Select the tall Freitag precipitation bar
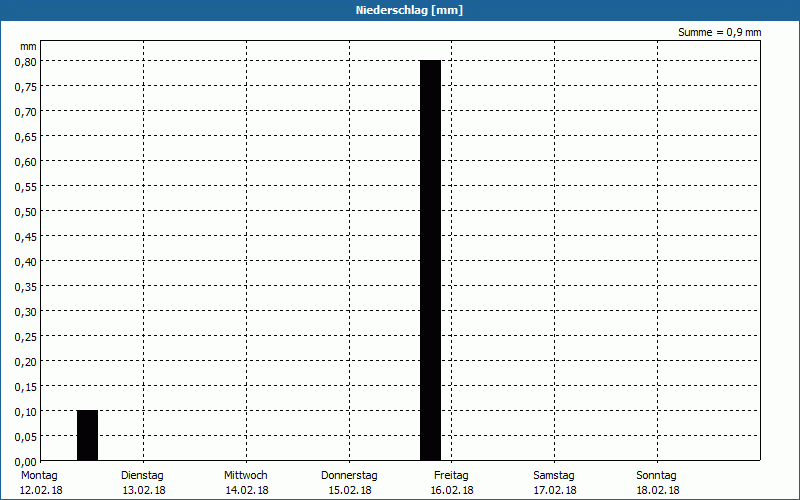 430,260
